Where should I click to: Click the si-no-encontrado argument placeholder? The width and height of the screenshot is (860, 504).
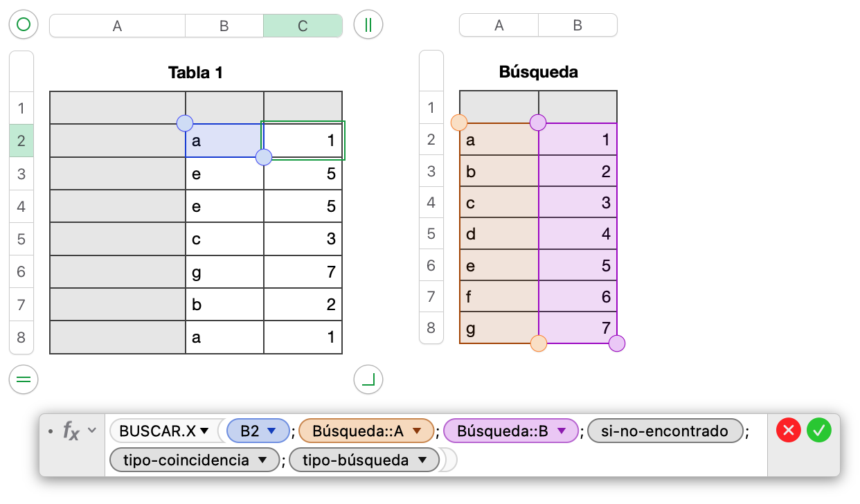[665, 431]
